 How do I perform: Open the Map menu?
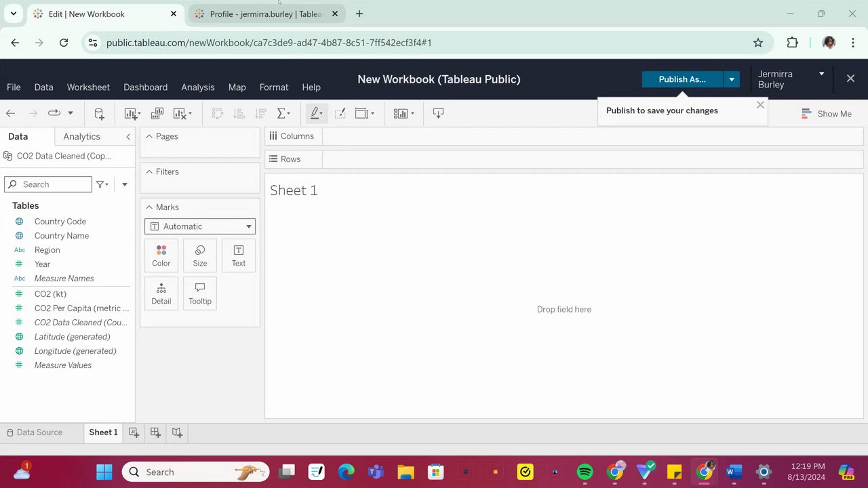(237, 87)
